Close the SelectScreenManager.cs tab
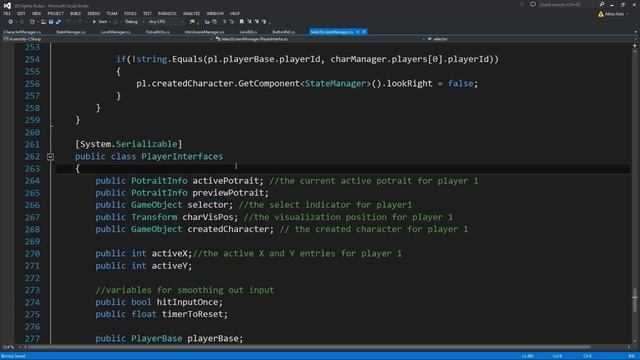Viewport: 640px width, 360px height. (x=364, y=32)
